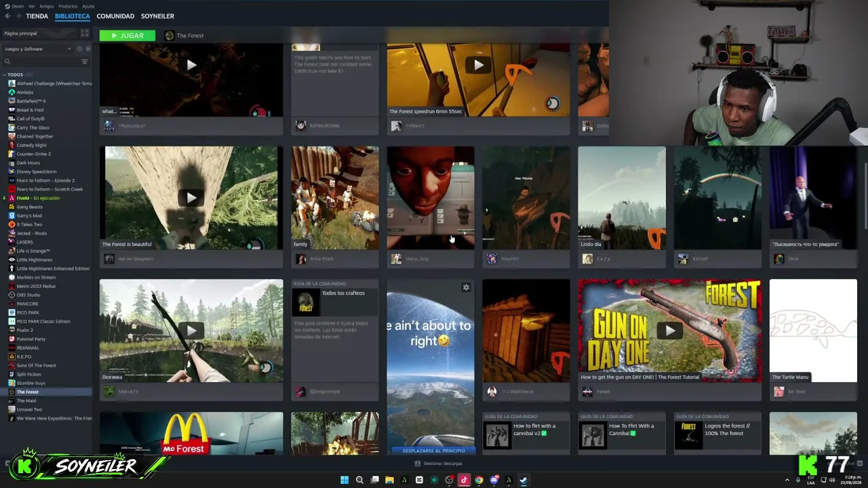Toggle the library grid view icon
The height and width of the screenshot is (488, 868).
[85, 33]
